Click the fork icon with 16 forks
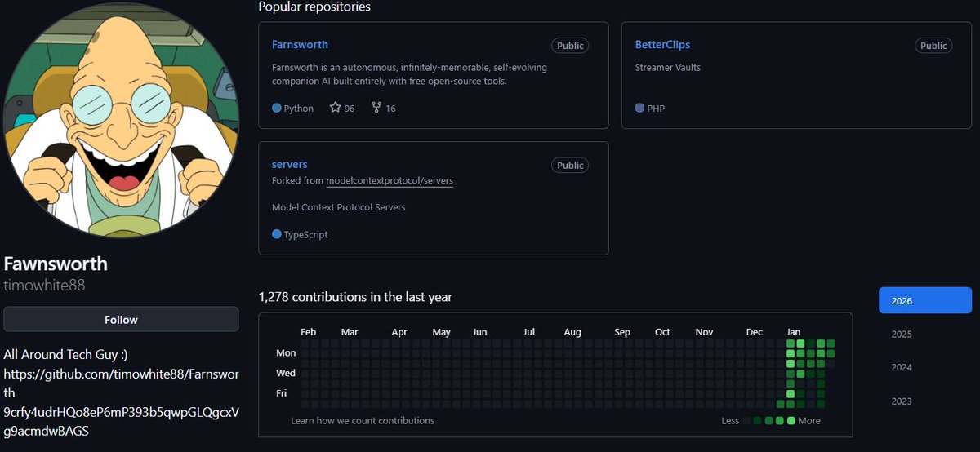The width and height of the screenshot is (980, 452). [x=376, y=108]
